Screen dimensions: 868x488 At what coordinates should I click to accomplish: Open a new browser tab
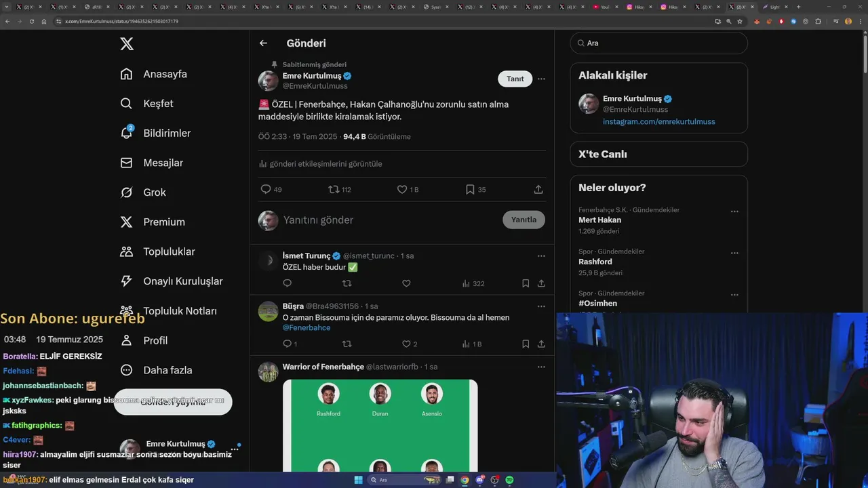(x=798, y=7)
